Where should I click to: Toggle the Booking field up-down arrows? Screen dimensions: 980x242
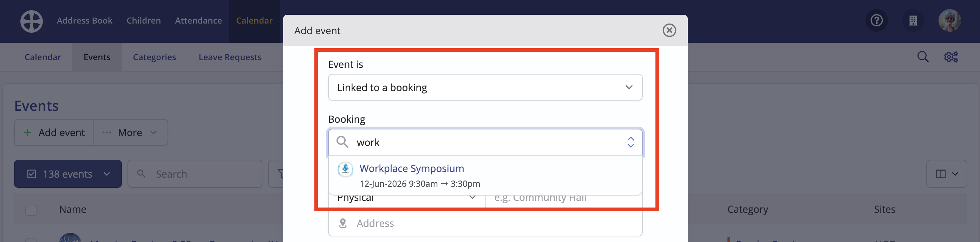click(631, 142)
